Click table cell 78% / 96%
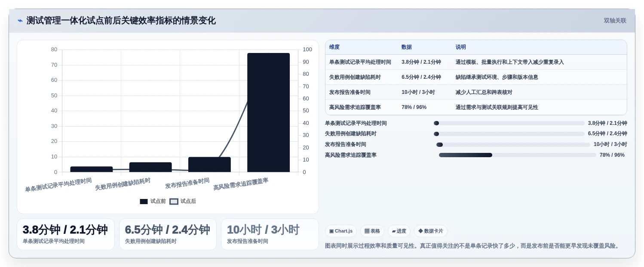Screen dimensions: 644x267 point(414,107)
